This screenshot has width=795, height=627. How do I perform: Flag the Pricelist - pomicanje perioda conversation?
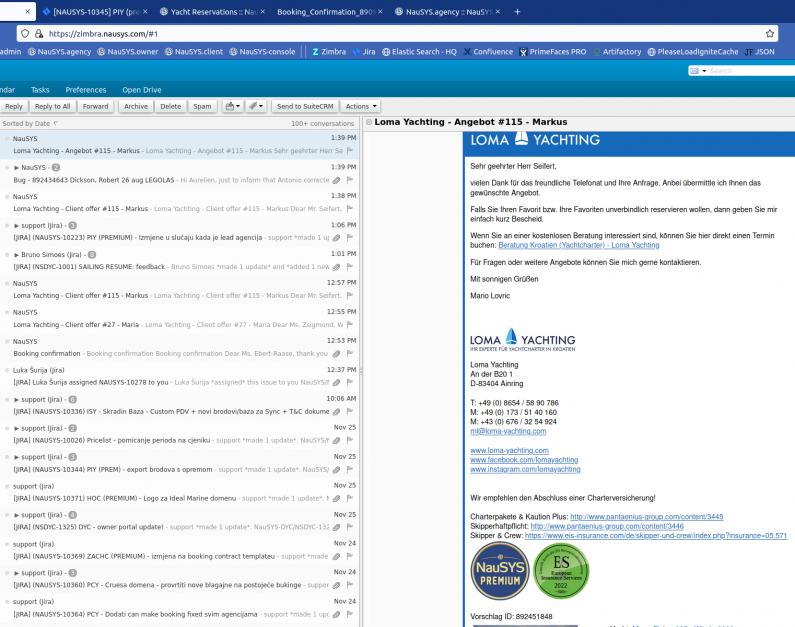click(350, 440)
